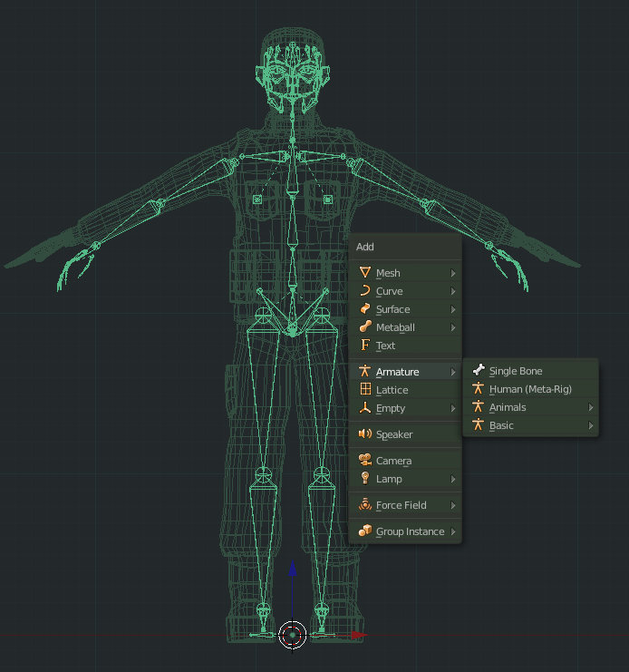The width and height of the screenshot is (629, 672).
Task: Click the Text F icon
Action: click(x=365, y=345)
